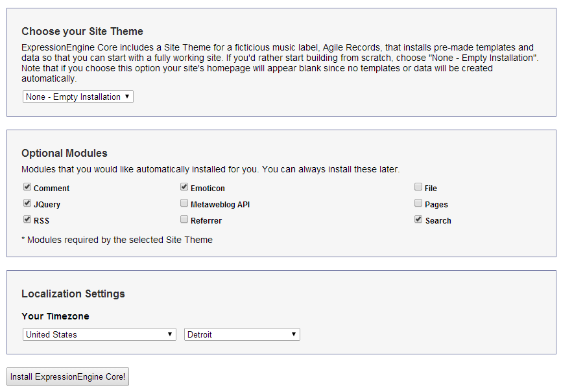Uncheck the Emoticon module checkbox
Screen dimensions: 561x392
coord(184,187)
